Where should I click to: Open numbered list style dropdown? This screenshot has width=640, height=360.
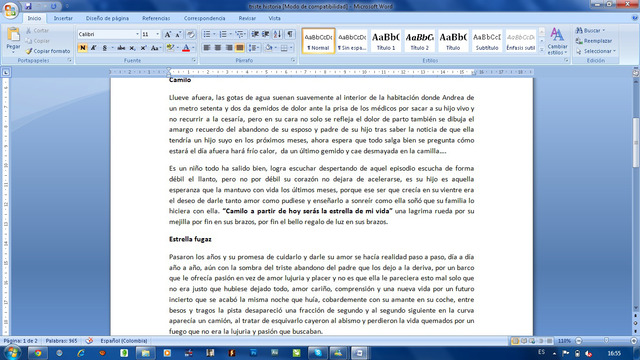[x=231, y=34]
